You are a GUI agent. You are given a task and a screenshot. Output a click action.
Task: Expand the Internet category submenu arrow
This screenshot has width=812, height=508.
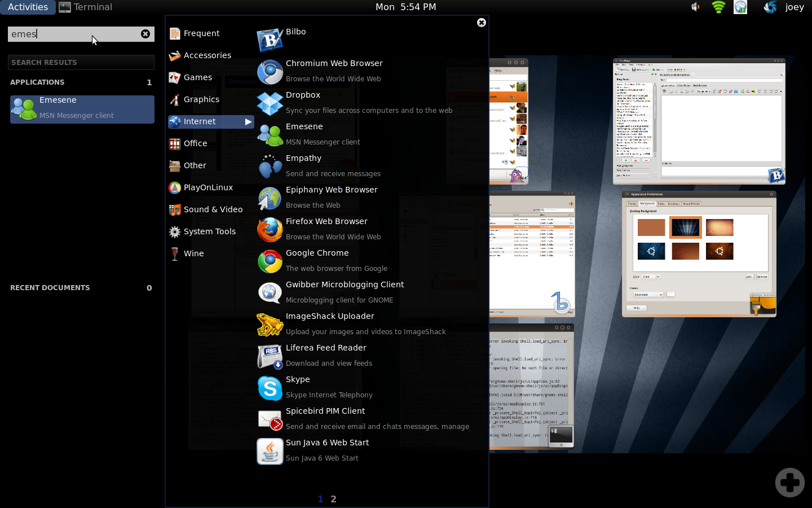click(248, 121)
